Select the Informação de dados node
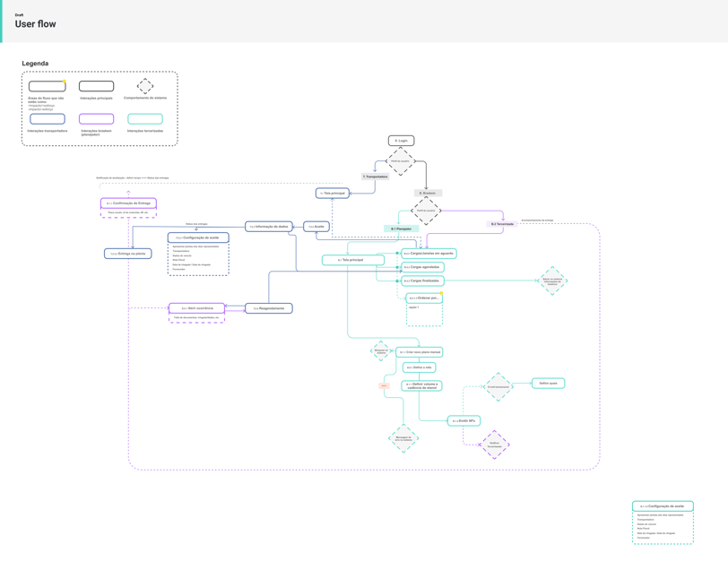The image size is (728, 587). (269, 227)
